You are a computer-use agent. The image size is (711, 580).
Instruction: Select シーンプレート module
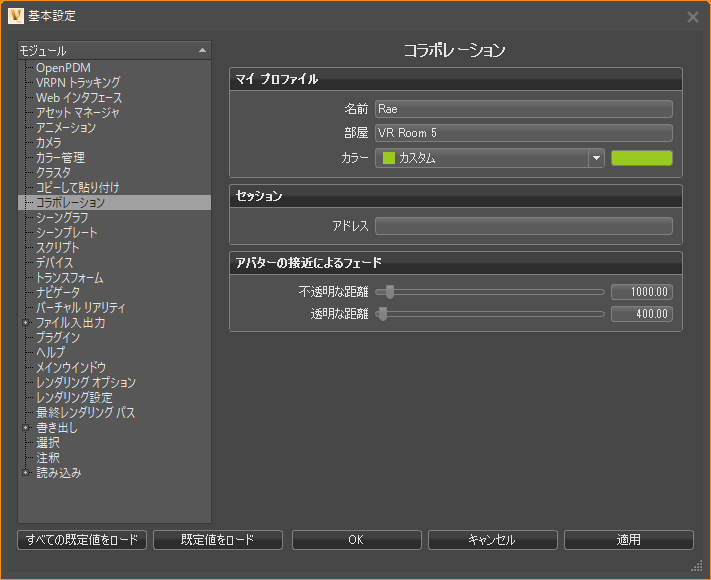coord(67,232)
